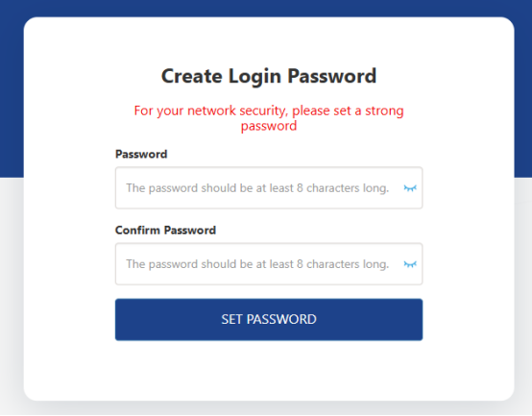
Task: Toggle closed-eye icon in second password box
Action: [x=410, y=264]
